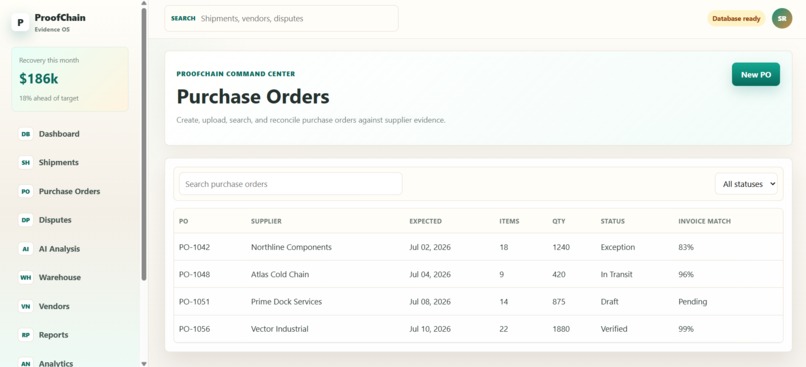Click the Jul 10, 2026 expected date

coord(430,329)
